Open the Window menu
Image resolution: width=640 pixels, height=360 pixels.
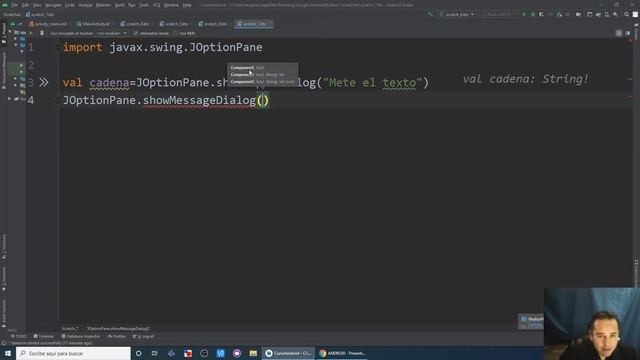pyautogui.click(x=171, y=5)
